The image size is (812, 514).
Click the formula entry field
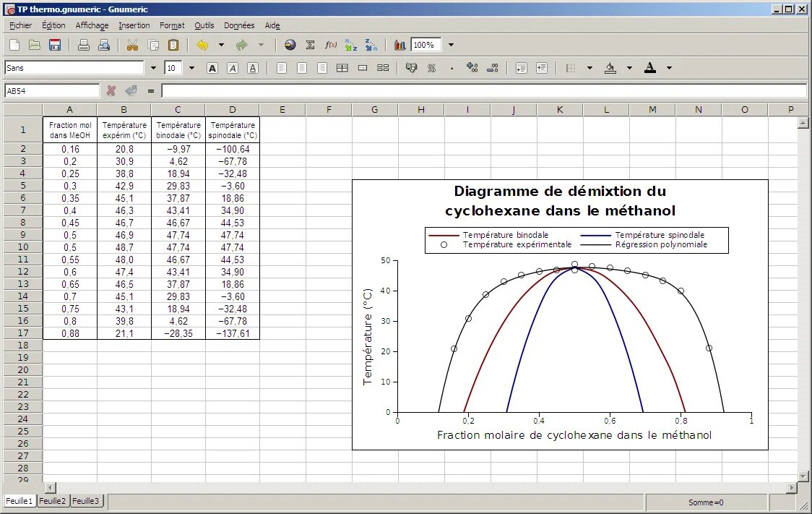point(484,90)
